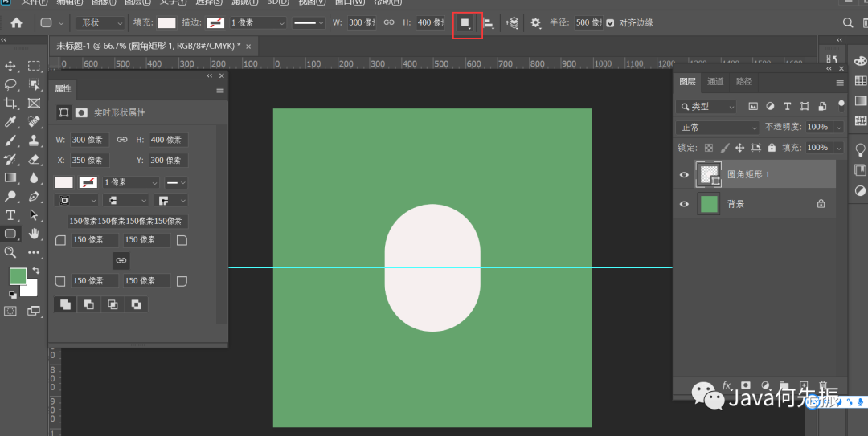Hide the 圆角矩形 1 layer
868x436 pixels.
tap(684, 174)
